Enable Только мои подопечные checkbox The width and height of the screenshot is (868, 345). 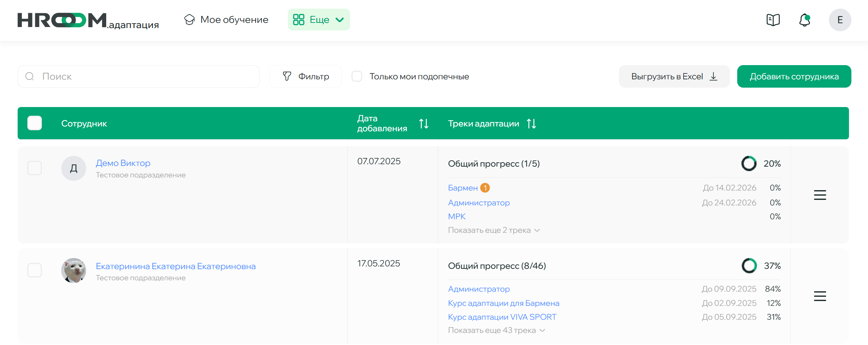click(357, 76)
